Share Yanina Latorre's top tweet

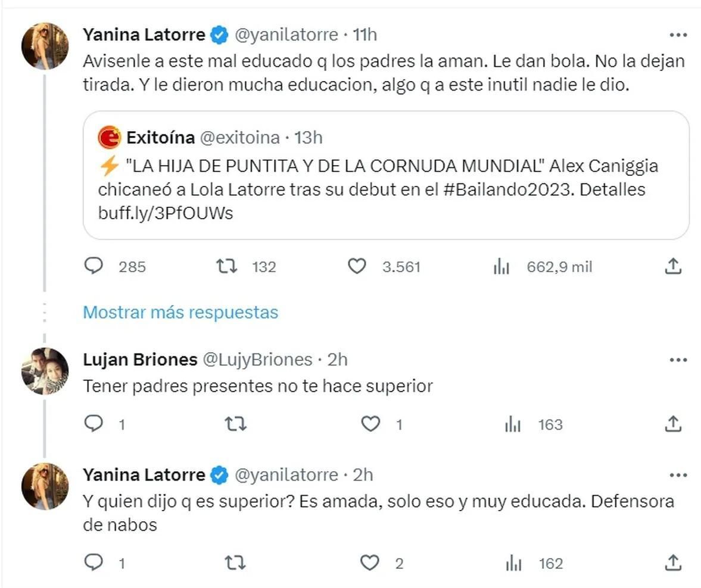pos(672,266)
